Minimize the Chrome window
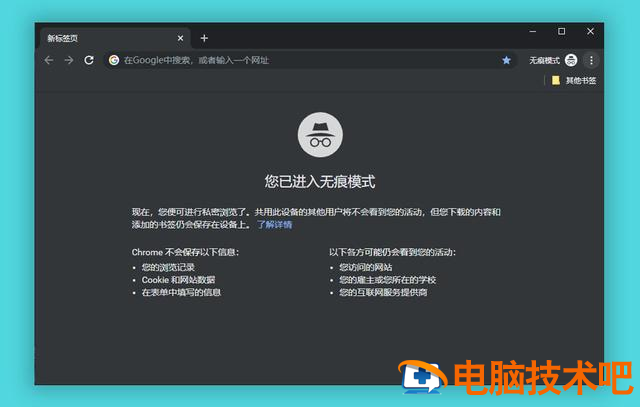640x407 pixels. click(533, 31)
